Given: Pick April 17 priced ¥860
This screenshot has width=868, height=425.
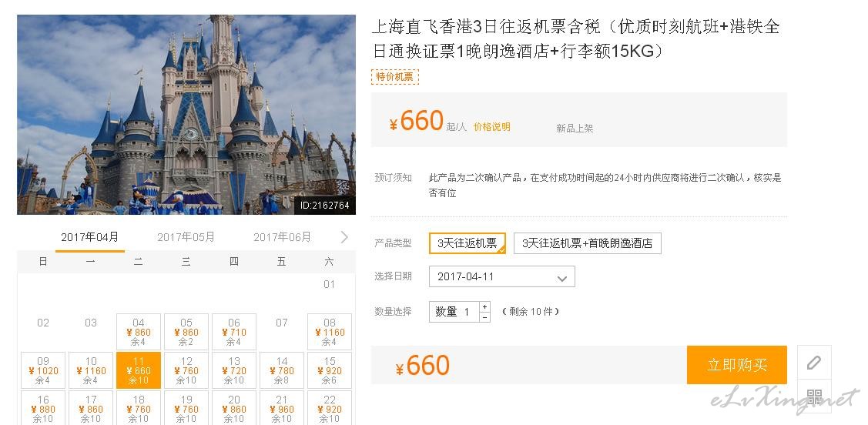Looking at the screenshot, I should 91,408.
